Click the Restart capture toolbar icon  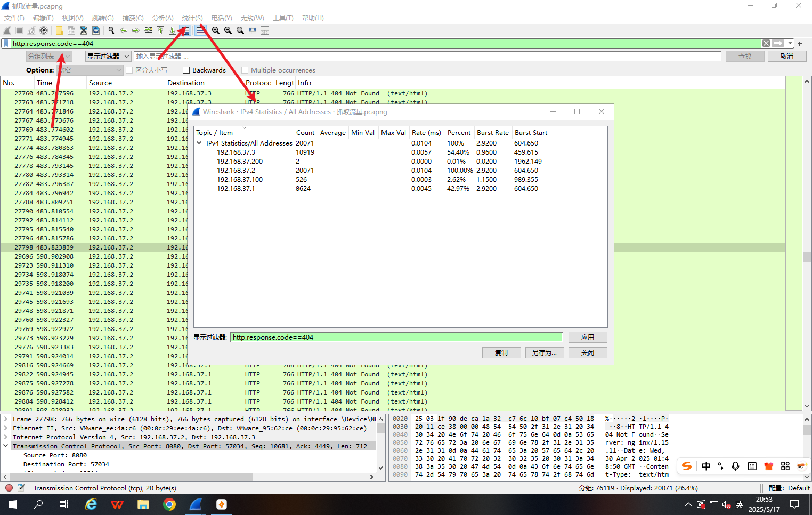click(x=31, y=30)
